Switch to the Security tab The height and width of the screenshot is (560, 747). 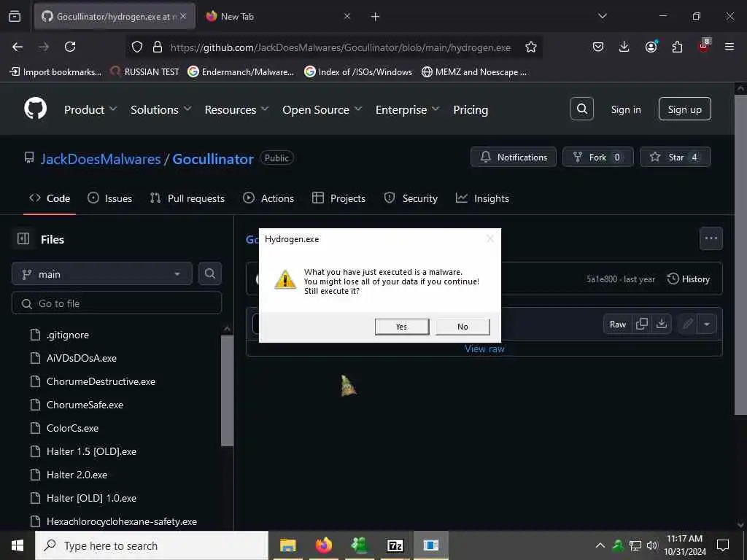(x=411, y=198)
